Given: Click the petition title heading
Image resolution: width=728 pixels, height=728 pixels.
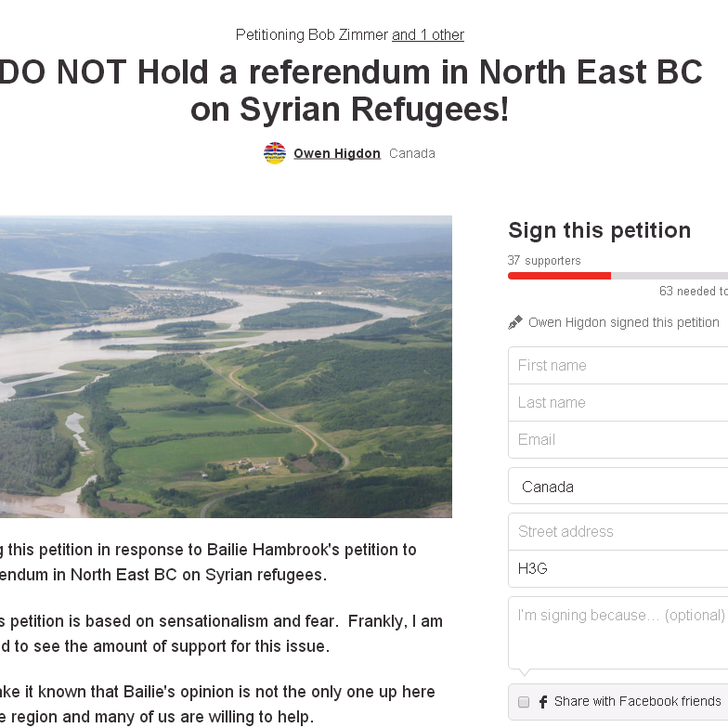Looking at the screenshot, I should point(350,91).
